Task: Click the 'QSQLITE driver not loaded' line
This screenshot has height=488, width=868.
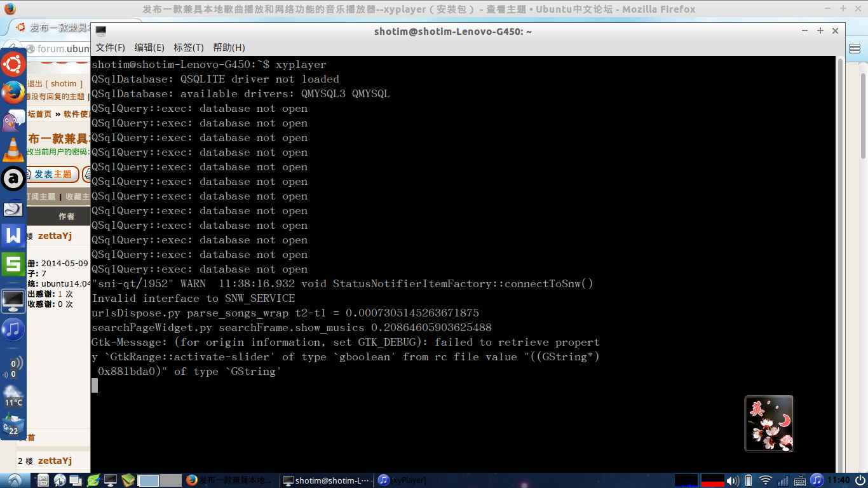Action: tap(215, 79)
